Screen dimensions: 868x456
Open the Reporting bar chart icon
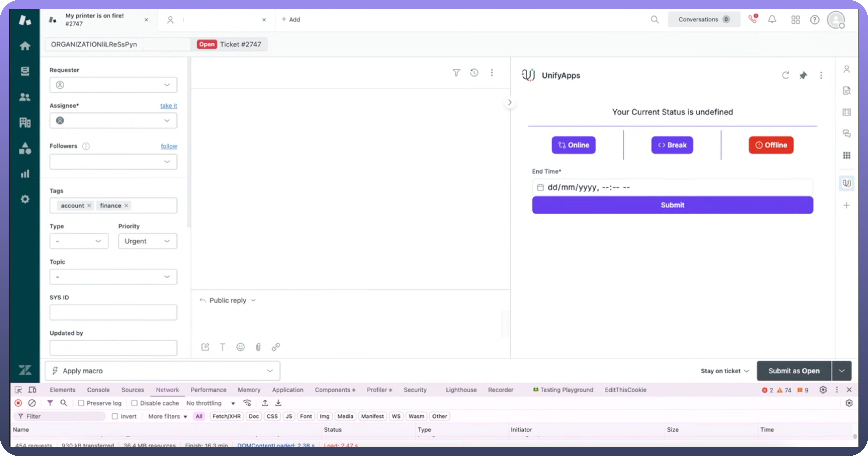pos(25,174)
